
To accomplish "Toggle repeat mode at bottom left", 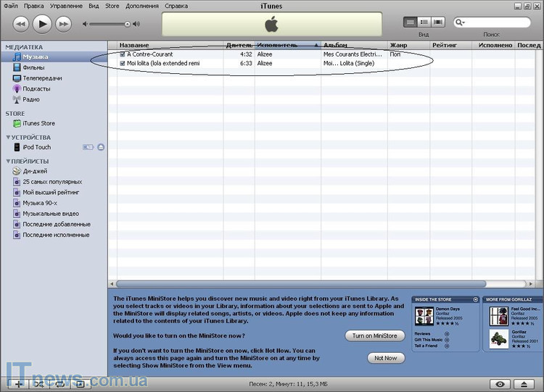I will point(59,383).
